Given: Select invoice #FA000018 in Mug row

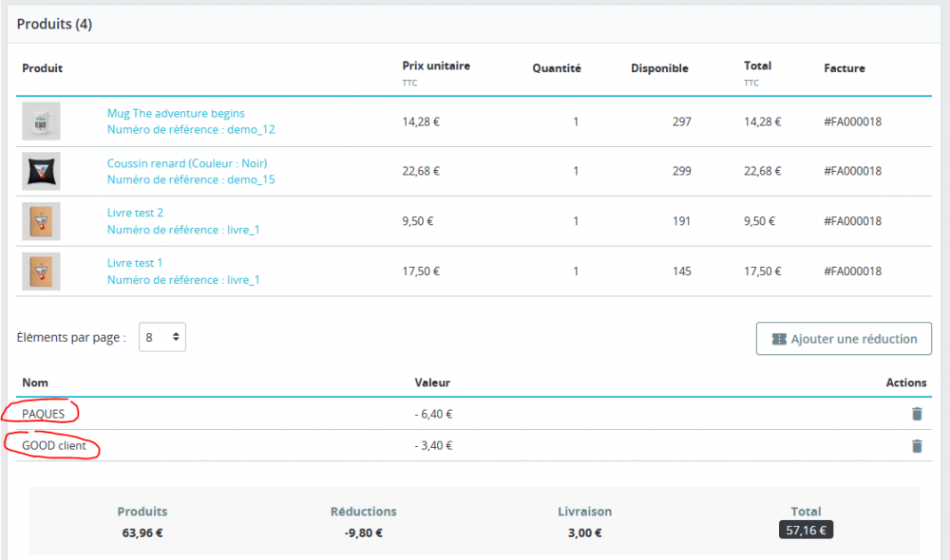Looking at the screenshot, I should [x=852, y=121].
